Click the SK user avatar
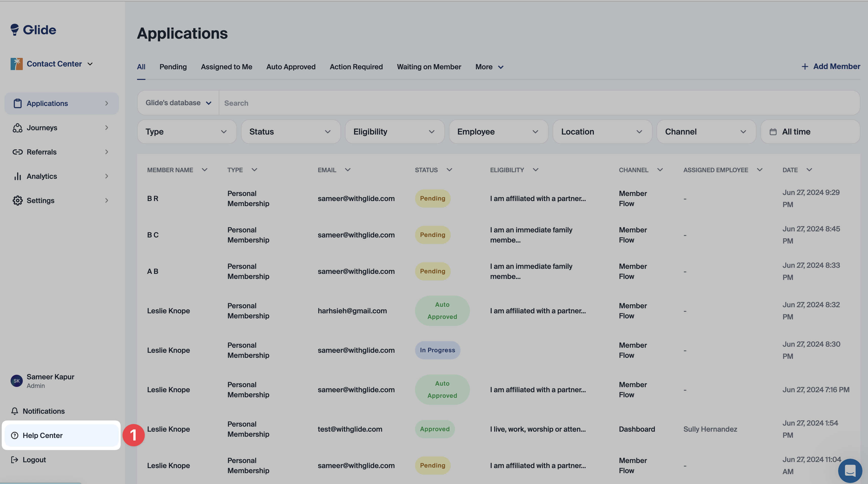This screenshot has width=868, height=484. point(16,381)
